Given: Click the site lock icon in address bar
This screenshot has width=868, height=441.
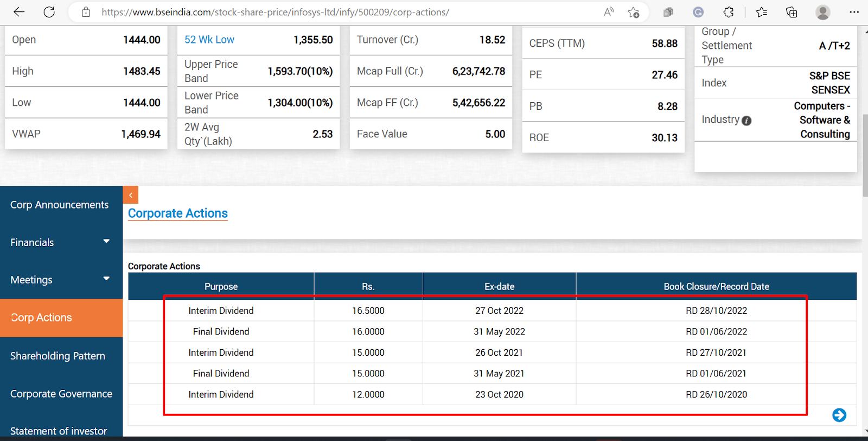Looking at the screenshot, I should [86, 12].
